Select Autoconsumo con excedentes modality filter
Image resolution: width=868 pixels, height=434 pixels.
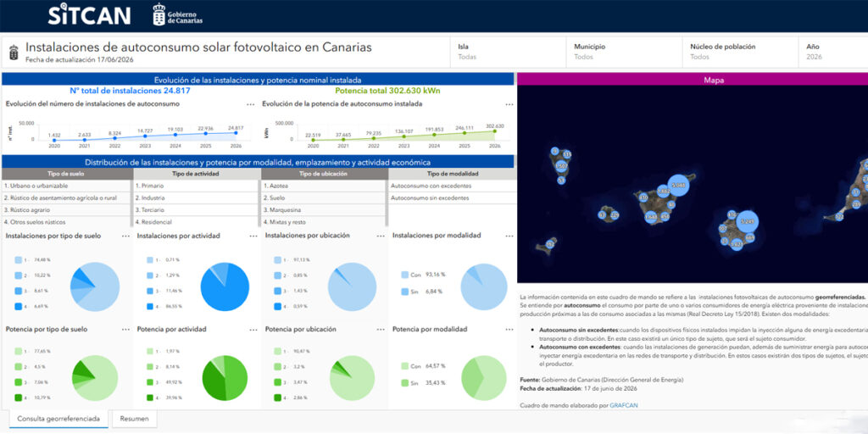pos(453,186)
